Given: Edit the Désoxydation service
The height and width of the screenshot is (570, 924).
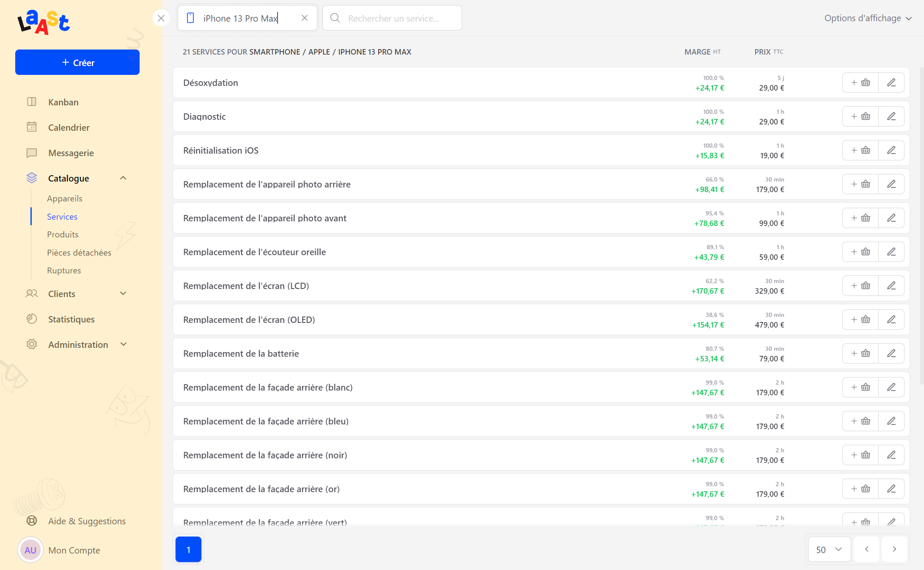Looking at the screenshot, I should 891,83.
